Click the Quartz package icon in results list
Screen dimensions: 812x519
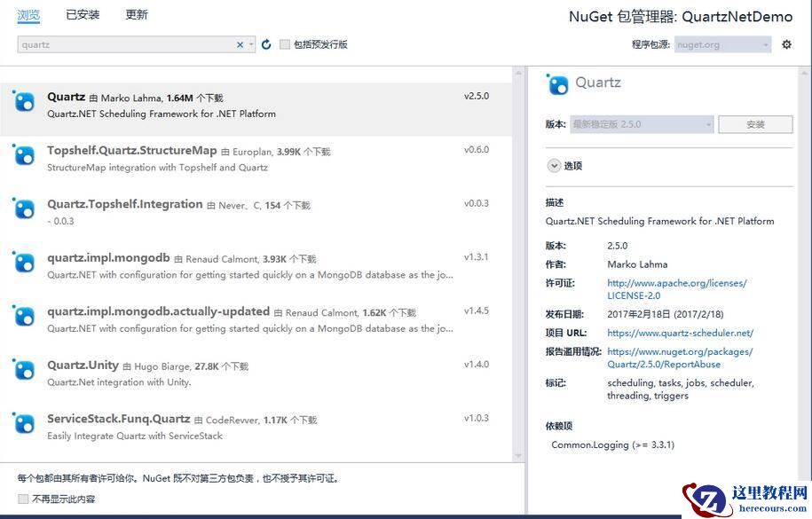[23, 101]
